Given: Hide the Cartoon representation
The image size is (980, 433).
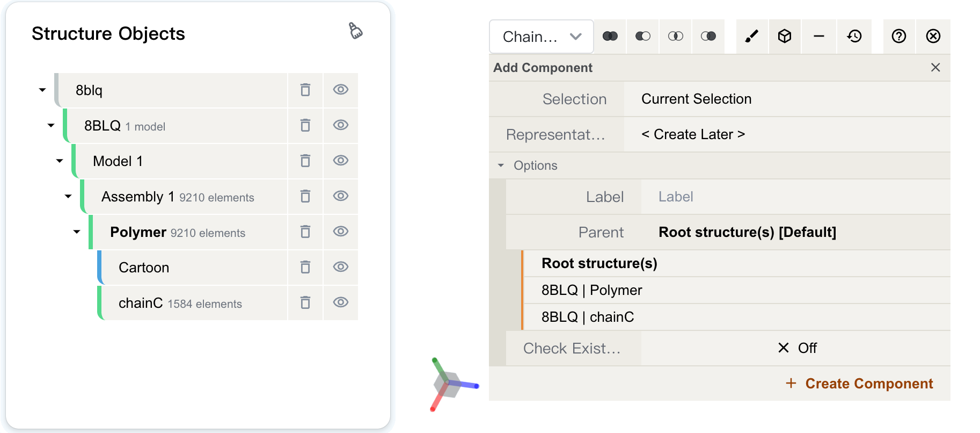Looking at the screenshot, I should 341,267.
